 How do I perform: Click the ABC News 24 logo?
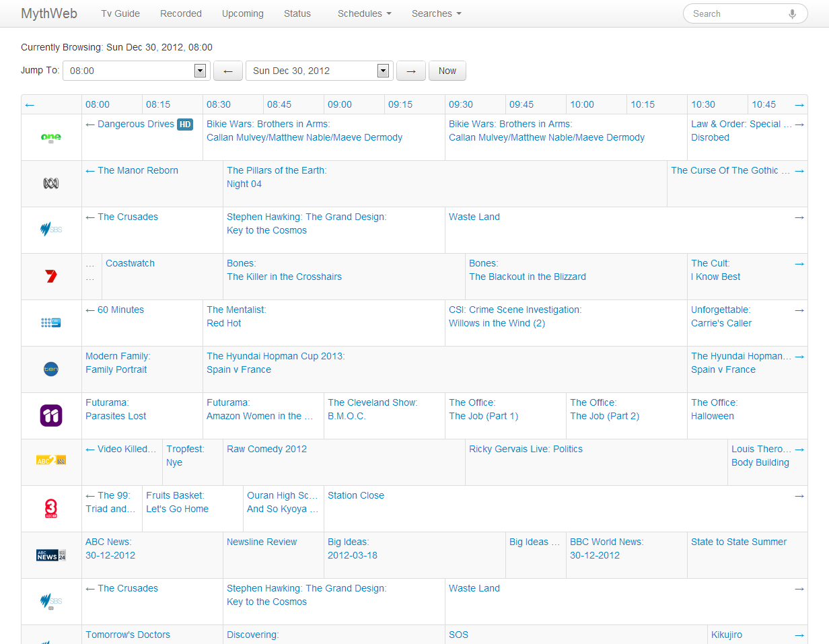pyautogui.click(x=51, y=555)
